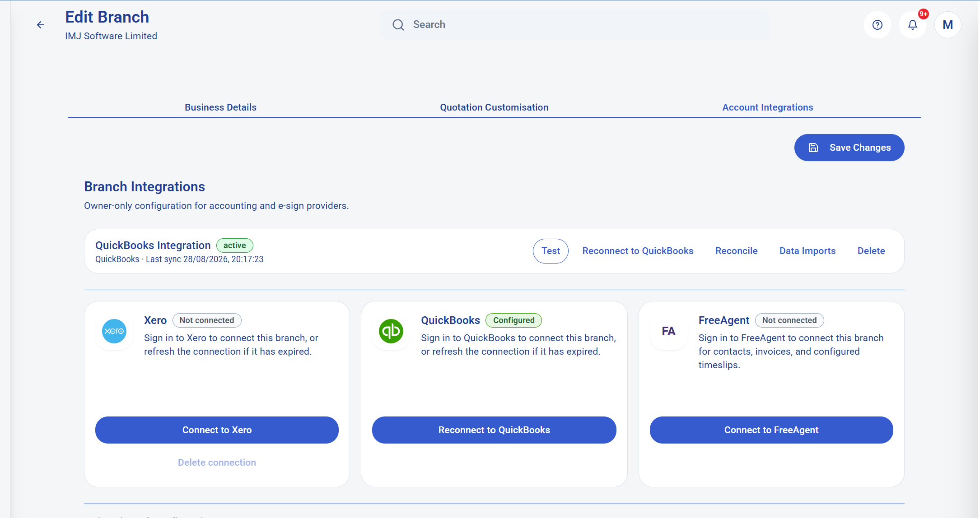The width and height of the screenshot is (980, 518).
Task: Click the Last sync timestamp text
Action: 205,259
